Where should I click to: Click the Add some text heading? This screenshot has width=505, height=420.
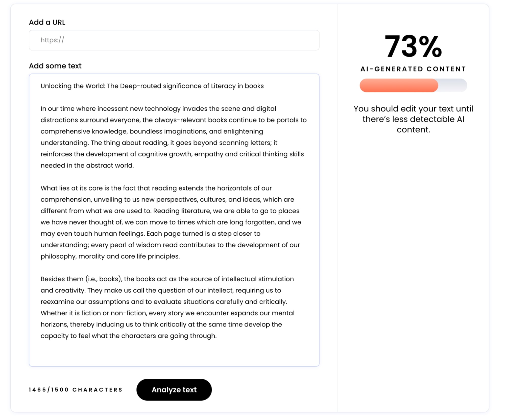55,66
